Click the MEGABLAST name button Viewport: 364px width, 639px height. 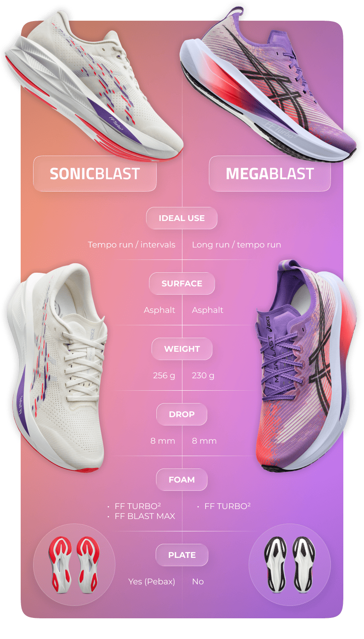[x=270, y=174]
